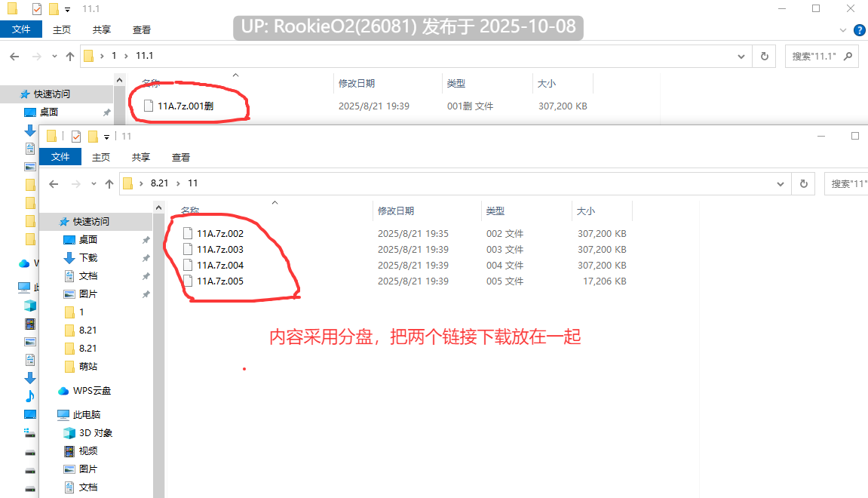Refresh the 11 folder window

click(804, 184)
